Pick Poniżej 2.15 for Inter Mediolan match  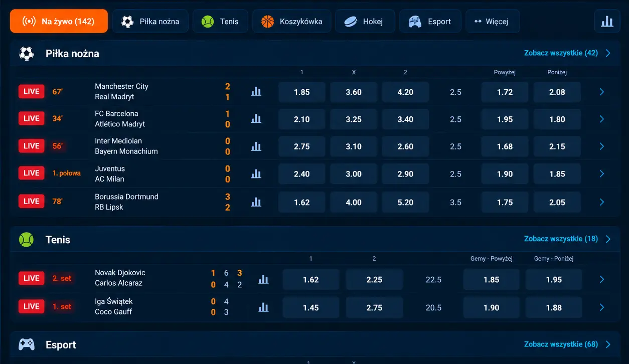[x=557, y=146]
